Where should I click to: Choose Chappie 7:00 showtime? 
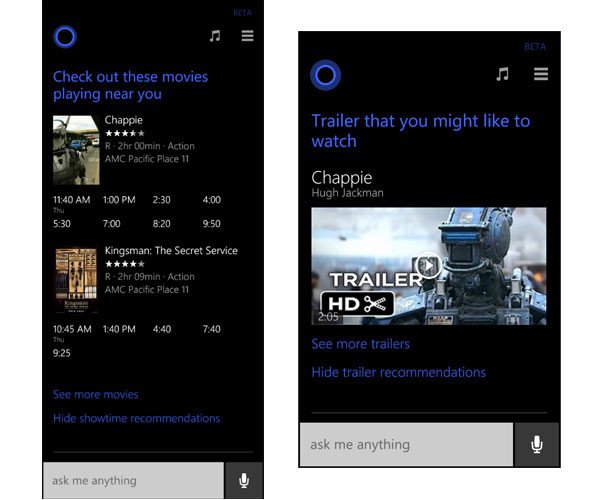pyautogui.click(x=111, y=223)
